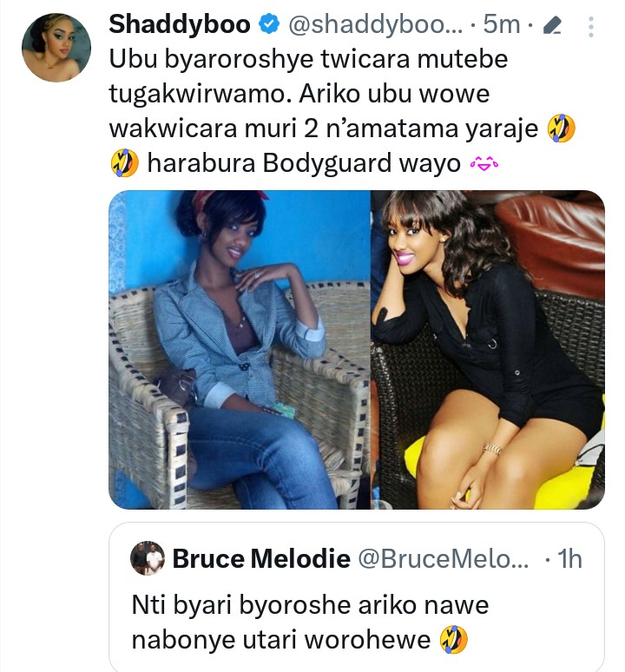Open the left photo with blue wall
Viewport: 625px width, 672px height.
[x=239, y=350]
